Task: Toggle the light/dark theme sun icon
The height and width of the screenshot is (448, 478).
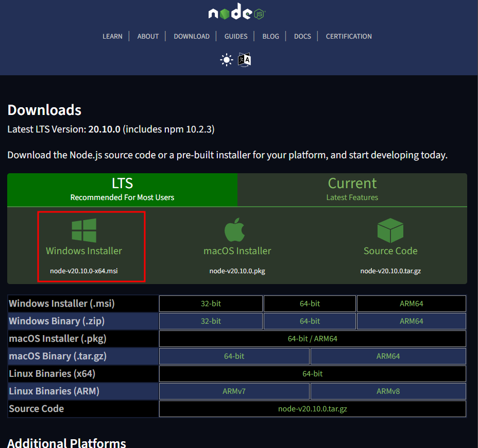Action: coord(227,60)
